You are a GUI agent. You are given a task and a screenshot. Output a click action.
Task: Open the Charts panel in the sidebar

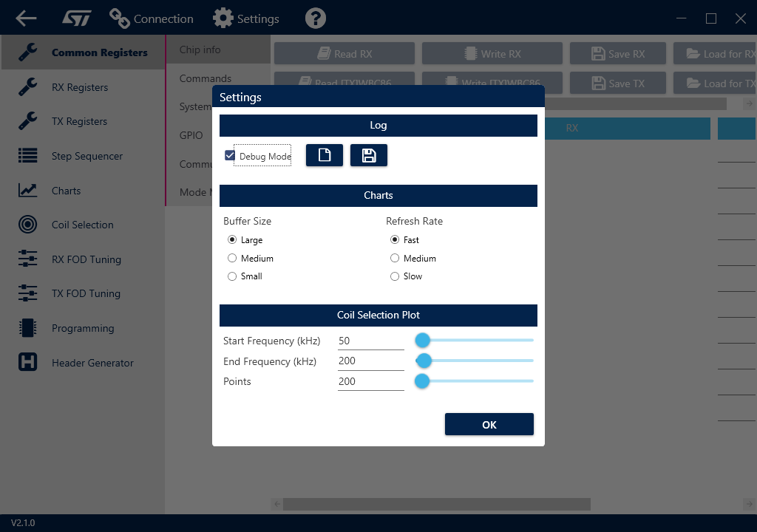[66, 190]
